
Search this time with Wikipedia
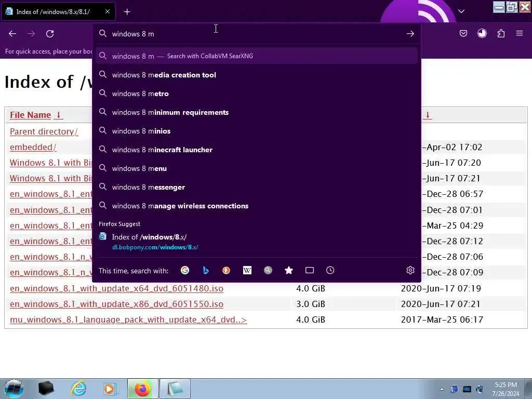tap(247, 270)
